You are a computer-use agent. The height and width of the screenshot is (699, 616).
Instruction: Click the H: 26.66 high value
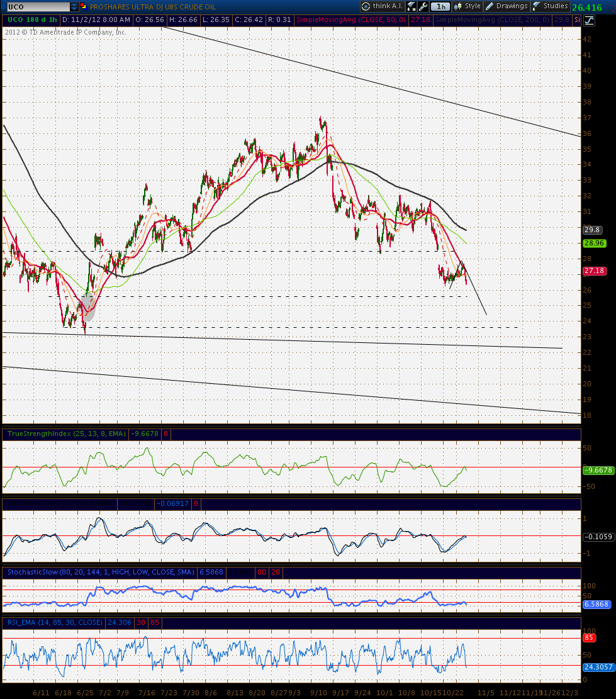pos(183,20)
